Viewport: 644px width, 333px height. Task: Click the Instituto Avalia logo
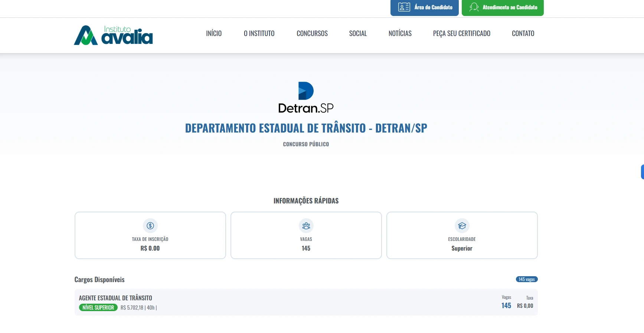coord(113,35)
